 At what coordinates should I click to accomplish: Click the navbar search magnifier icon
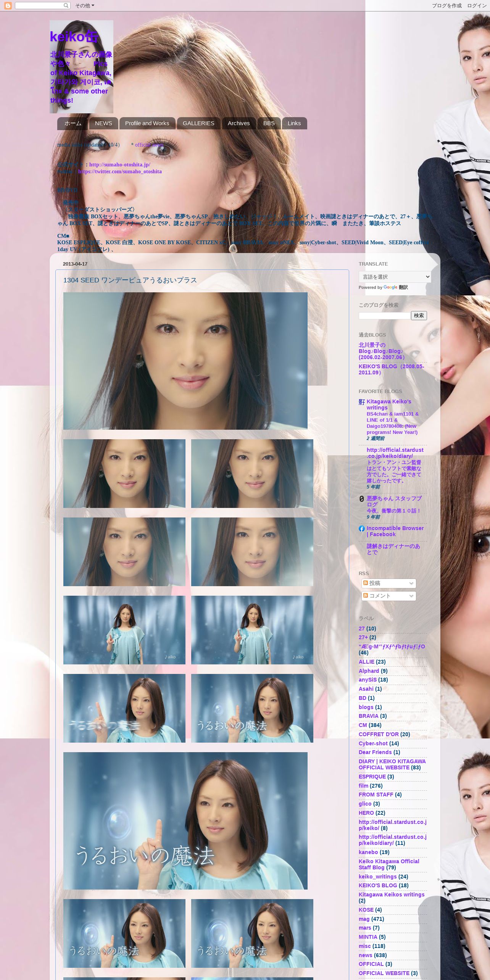click(x=66, y=5)
